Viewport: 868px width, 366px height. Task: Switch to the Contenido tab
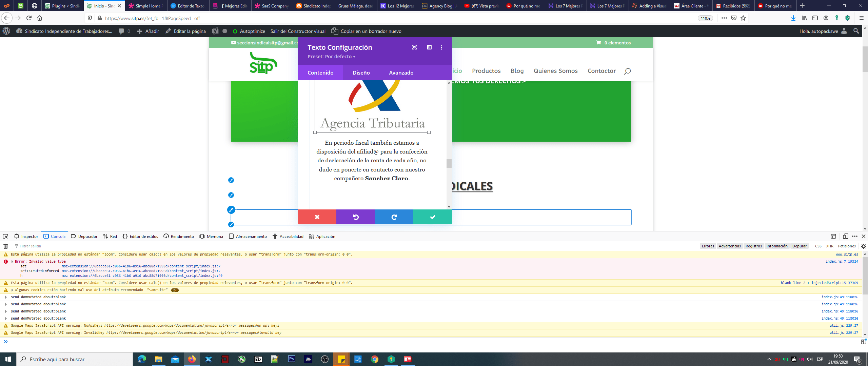click(320, 73)
